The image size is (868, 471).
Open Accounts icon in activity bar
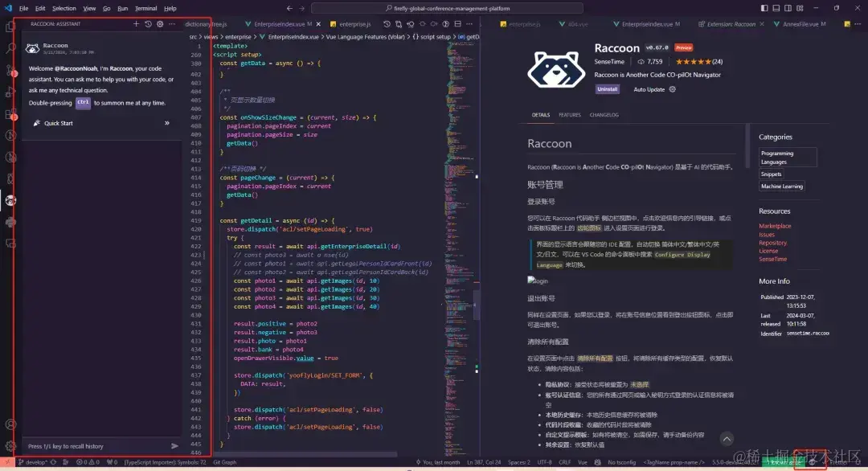[10, 424]
